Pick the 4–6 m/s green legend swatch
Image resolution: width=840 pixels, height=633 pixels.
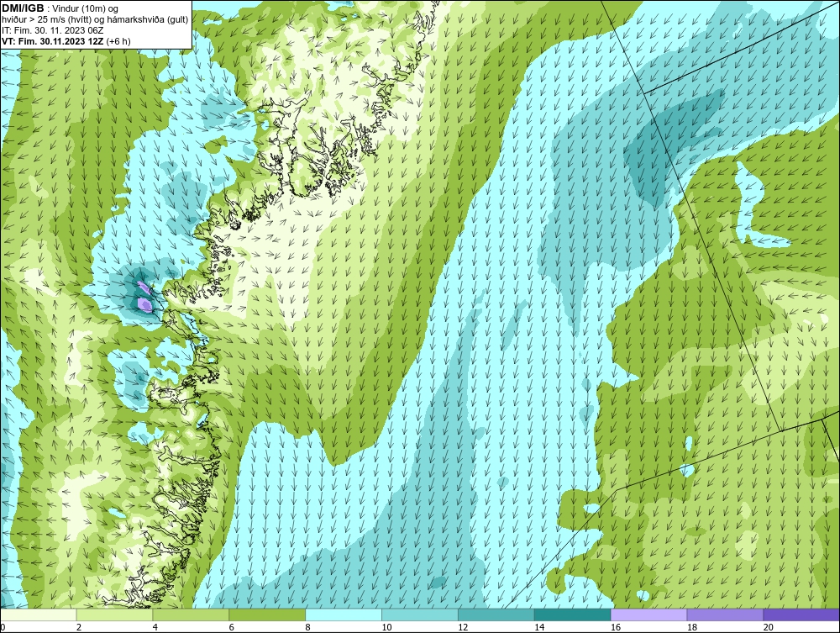(x=191, y=615)
